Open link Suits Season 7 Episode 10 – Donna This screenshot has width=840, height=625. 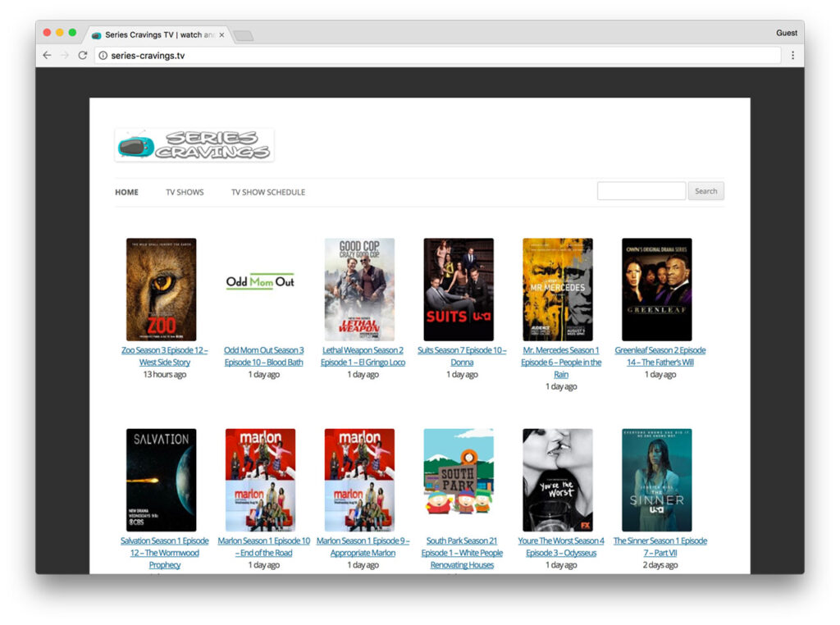click(x=462, y=356)
